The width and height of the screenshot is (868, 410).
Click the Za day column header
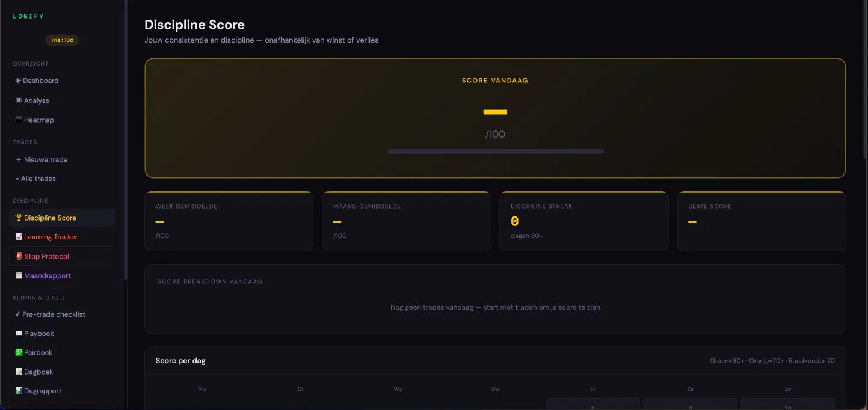click(690, 389)
